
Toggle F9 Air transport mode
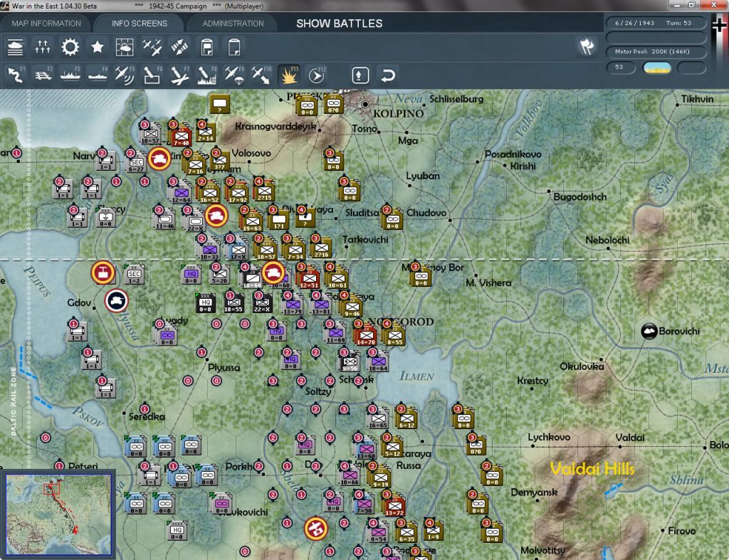234,75
